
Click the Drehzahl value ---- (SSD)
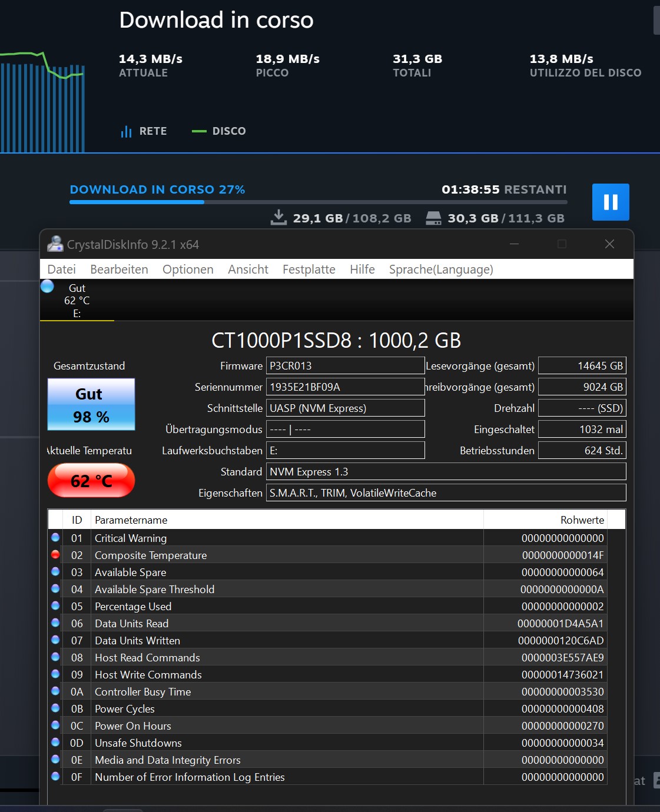click(x=582, y=408)
